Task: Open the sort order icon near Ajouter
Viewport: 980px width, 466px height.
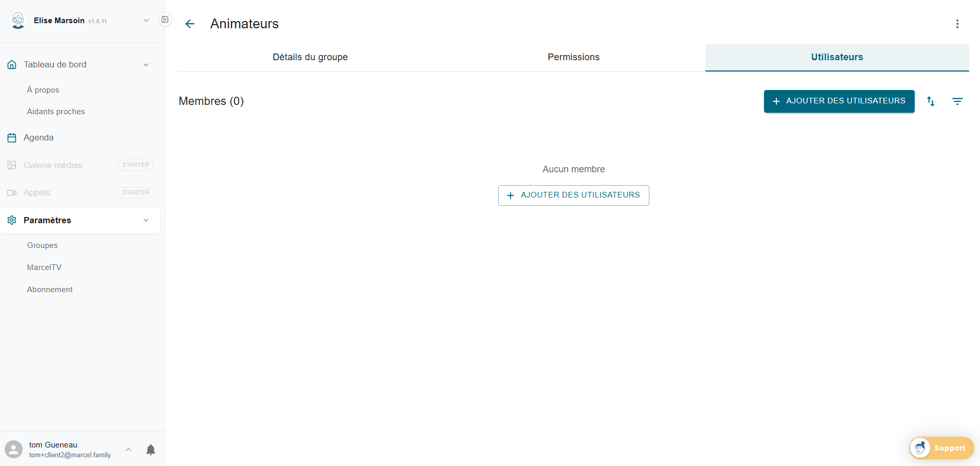Action: coord(931,101)
